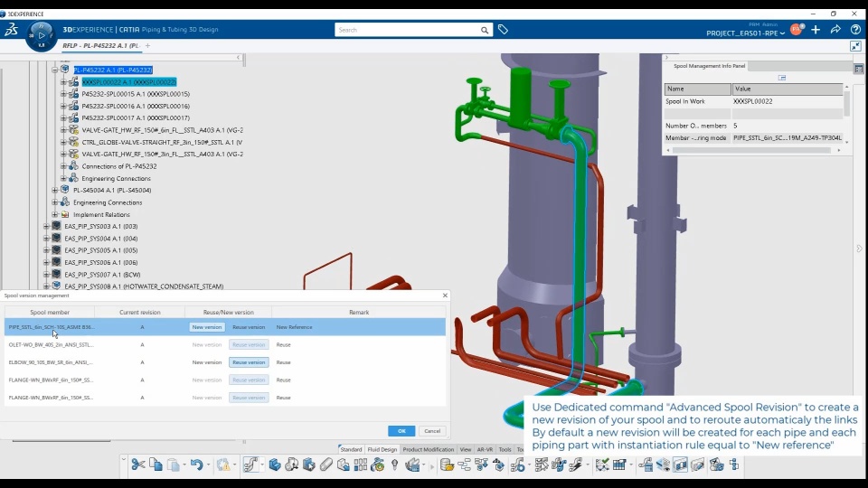Expand PL-S45004 A.1 tree node

(x=55, y=191)
